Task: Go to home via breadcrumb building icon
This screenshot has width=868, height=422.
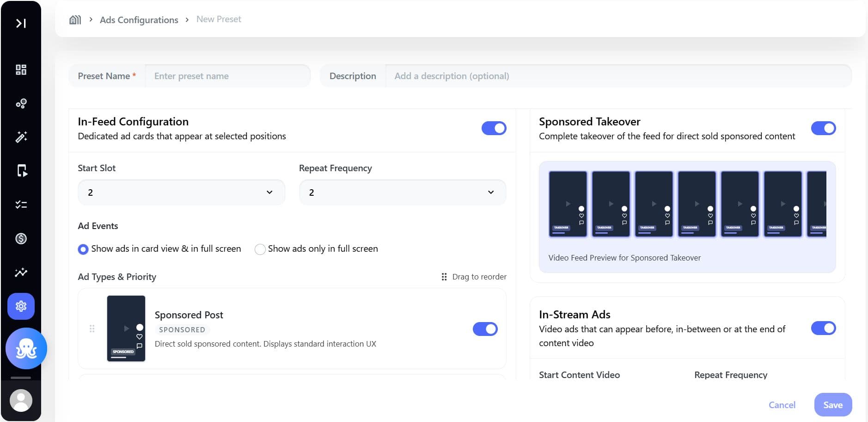Action: click(75, 19)
